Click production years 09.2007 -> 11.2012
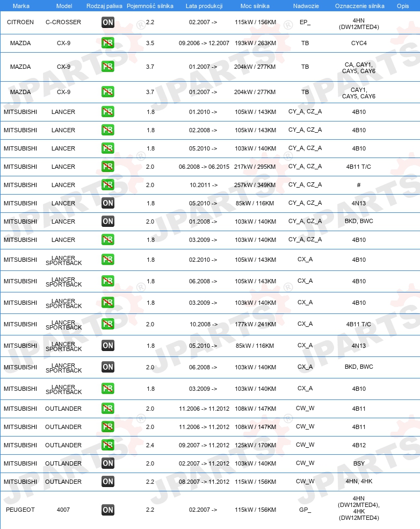This screenshot has height=529, width=420. (x=204, y=445)
